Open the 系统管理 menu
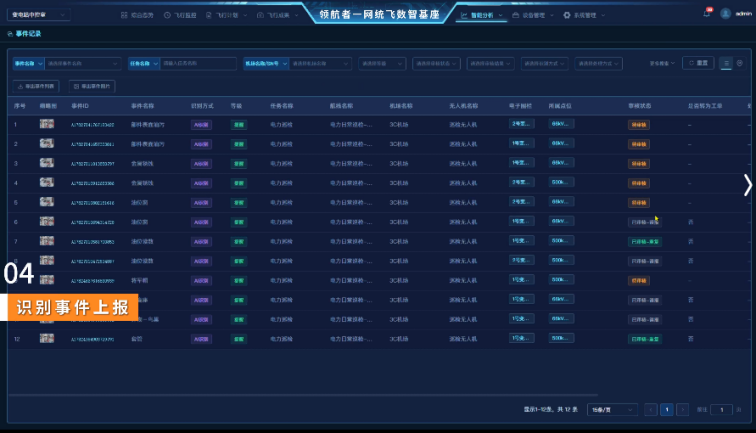Image resolution: width=756 pixels, height=433 pixels. click(584, 15)
